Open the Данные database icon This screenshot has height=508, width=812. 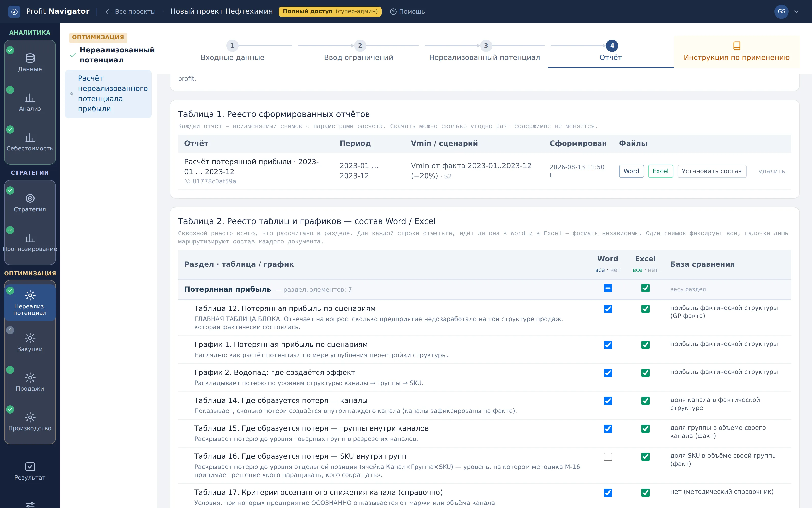30,58
